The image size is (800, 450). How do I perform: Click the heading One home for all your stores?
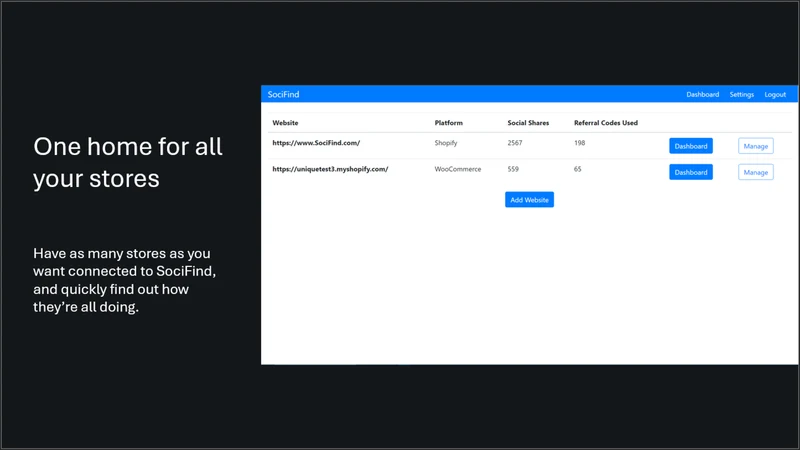tap(128, 162)
